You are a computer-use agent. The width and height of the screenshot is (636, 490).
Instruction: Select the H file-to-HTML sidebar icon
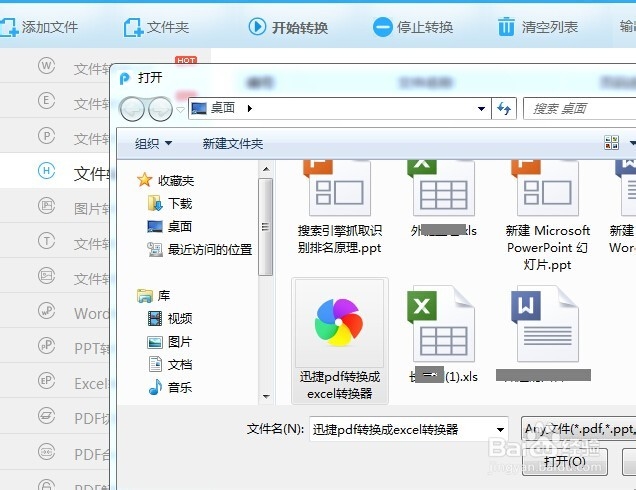pos(46,170)
